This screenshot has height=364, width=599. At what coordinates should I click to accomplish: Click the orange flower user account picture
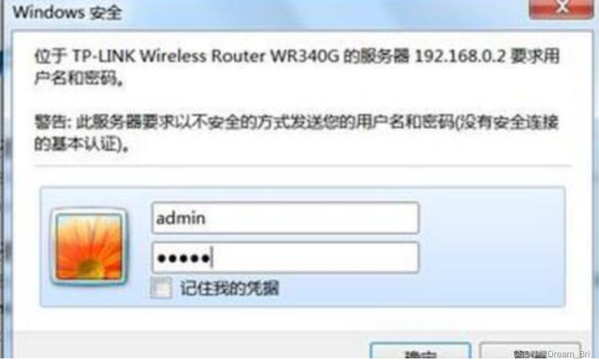89,247
